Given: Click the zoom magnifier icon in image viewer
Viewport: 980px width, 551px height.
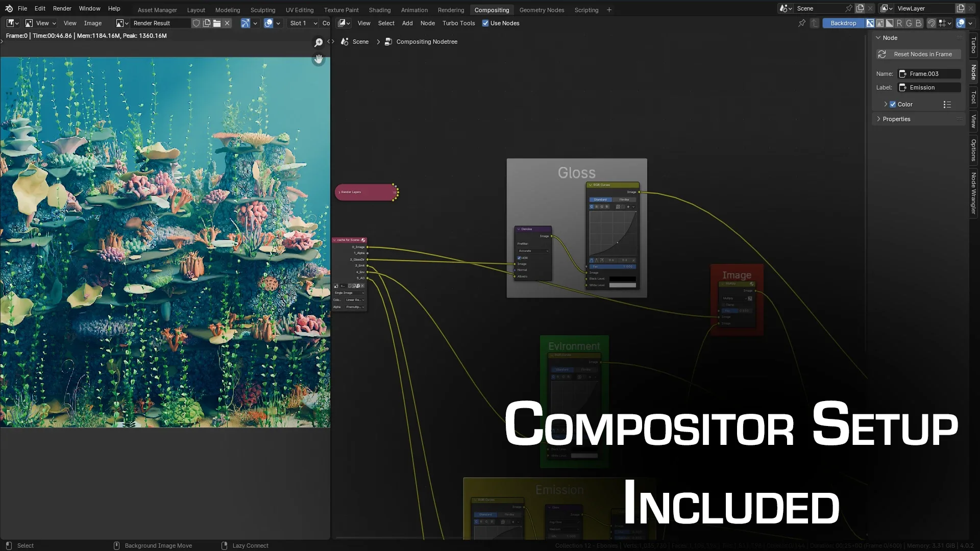Looking at the screenshot, I should (x=318, y=42).
